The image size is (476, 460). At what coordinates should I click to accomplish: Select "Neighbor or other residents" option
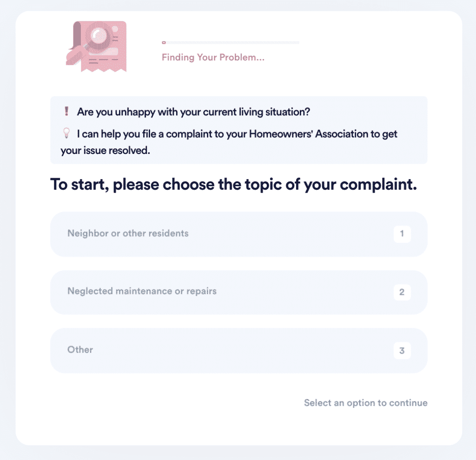(x=128, y=233)
